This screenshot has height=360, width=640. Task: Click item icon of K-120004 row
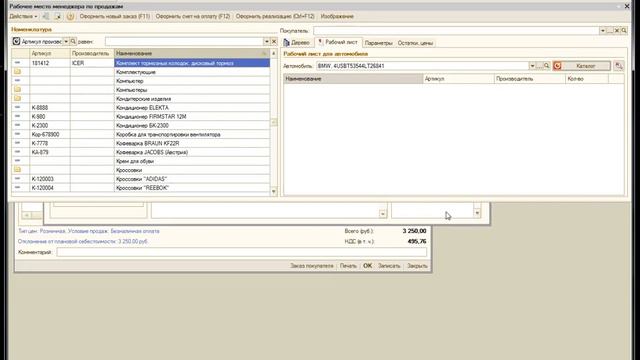17,188
